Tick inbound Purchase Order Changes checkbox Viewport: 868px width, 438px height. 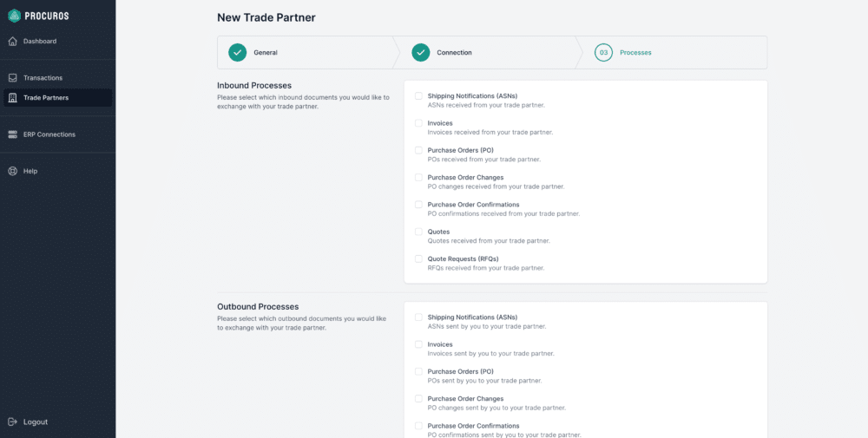418,177
